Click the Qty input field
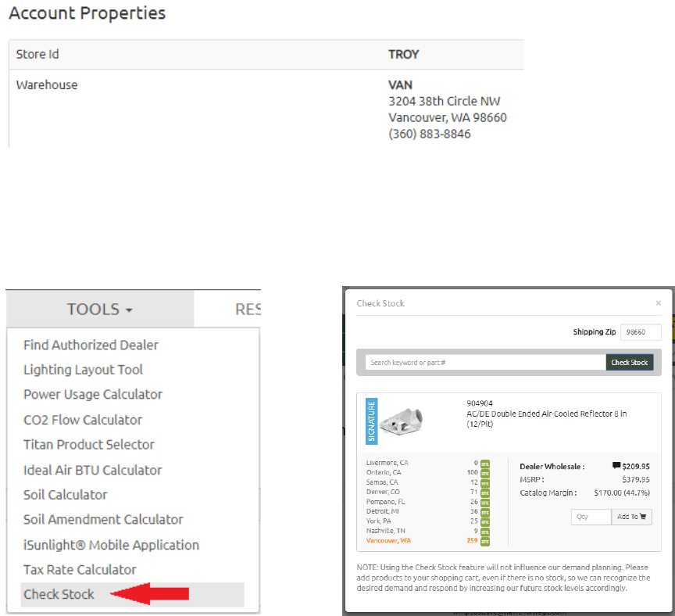675x616 pixels. pyautogui.click(x=591, y=517)
